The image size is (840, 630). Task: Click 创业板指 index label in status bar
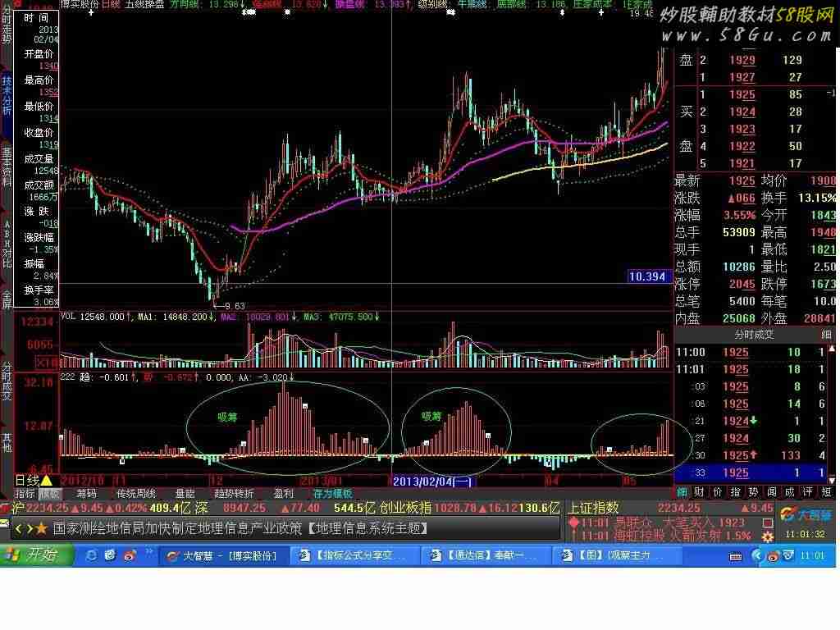pyautogui.click(x=405, y=507)
